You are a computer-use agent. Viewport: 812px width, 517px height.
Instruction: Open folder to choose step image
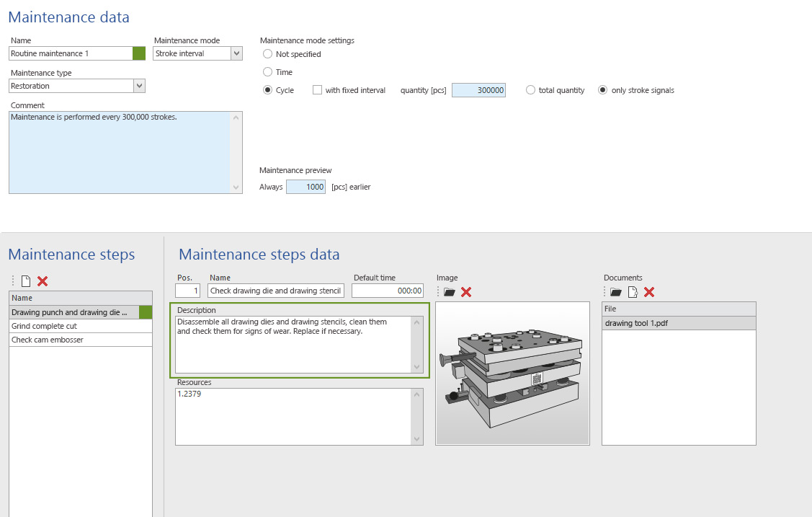click(x=450, y=292)
